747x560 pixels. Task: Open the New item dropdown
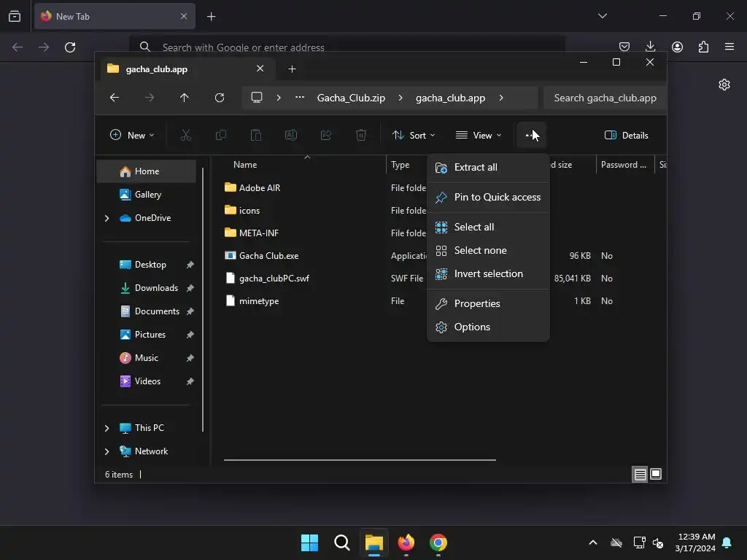[x=132, y=135]
